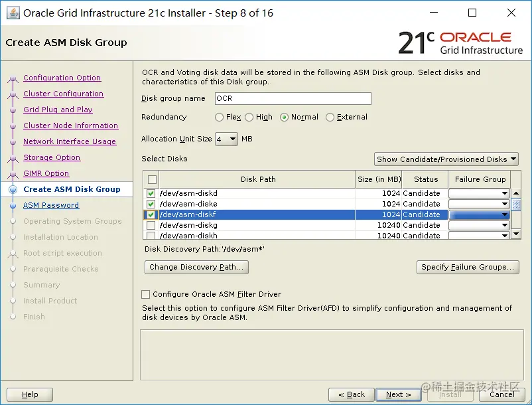Click the disk table scrollbar down arrow
The width and height of the screenshot is (532, 405).
point(516,234)
